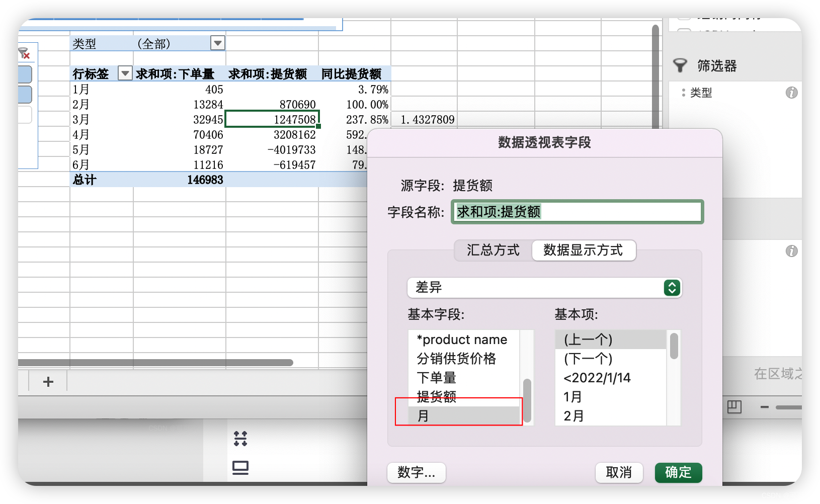This screenshot has height=504, width=820.
Task: Select cell 70406 in 4月 row
Action: 180,135
